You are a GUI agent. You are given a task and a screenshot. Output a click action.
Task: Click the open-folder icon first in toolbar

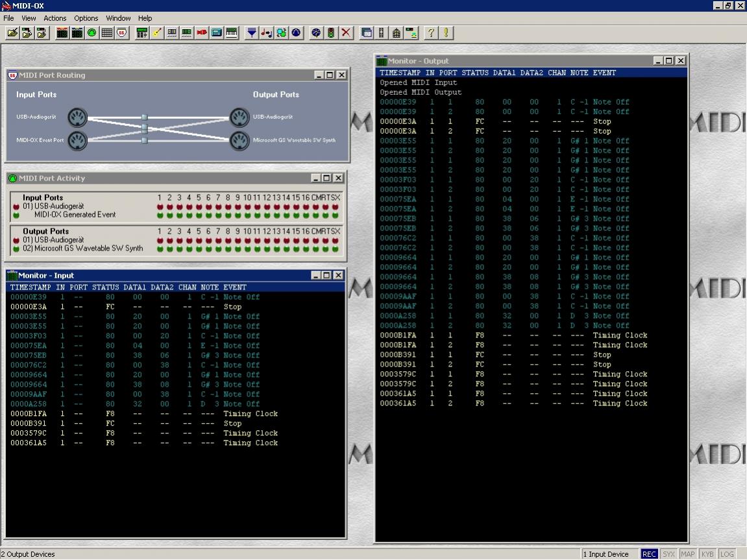(x=12, y=33)
